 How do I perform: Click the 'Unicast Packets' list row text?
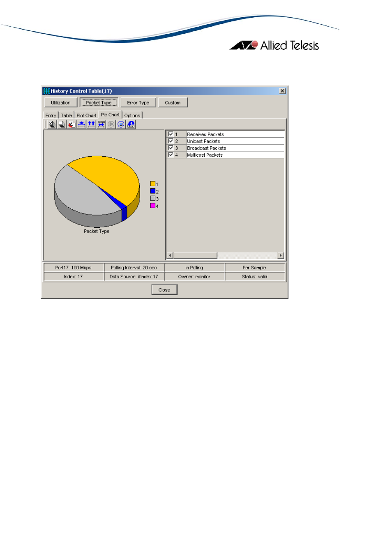click(203, 141)
